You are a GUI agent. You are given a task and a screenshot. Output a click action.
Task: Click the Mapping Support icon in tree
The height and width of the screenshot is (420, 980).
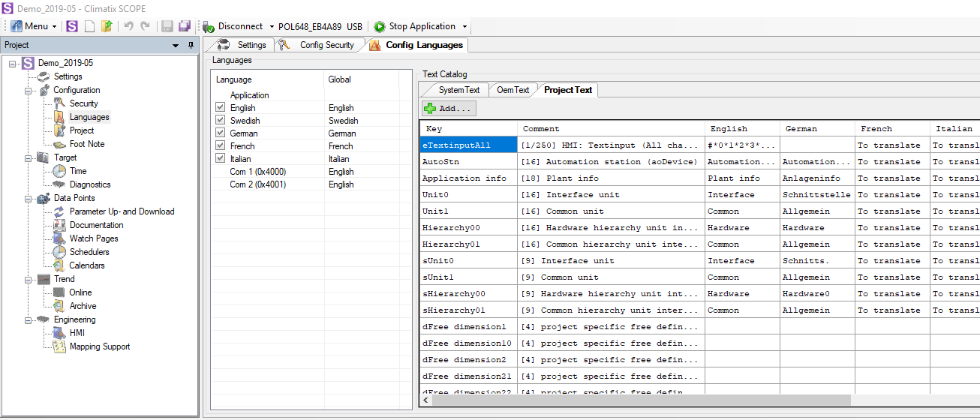point(59,346)
